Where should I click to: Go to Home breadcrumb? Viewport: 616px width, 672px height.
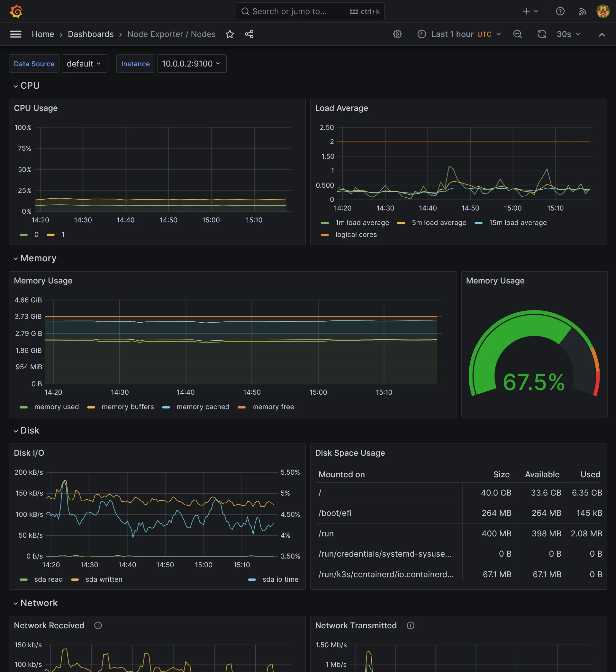[43, 34]
